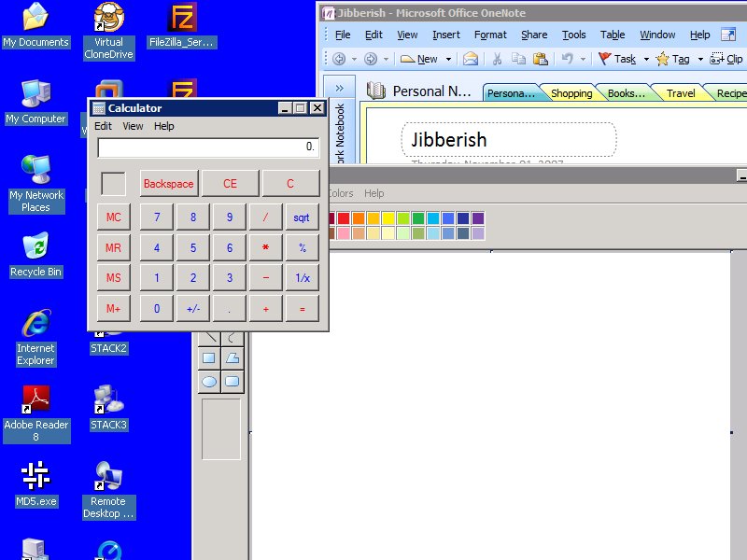Select the Line tool in Paint
Screen dimensions: 747x560
pyautogui.click(x=208, y=338)
